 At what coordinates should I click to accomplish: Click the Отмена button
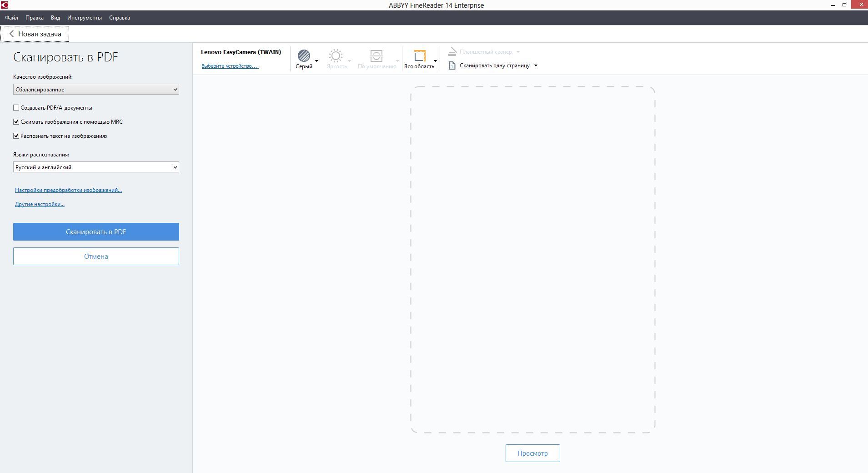(96, 257)
